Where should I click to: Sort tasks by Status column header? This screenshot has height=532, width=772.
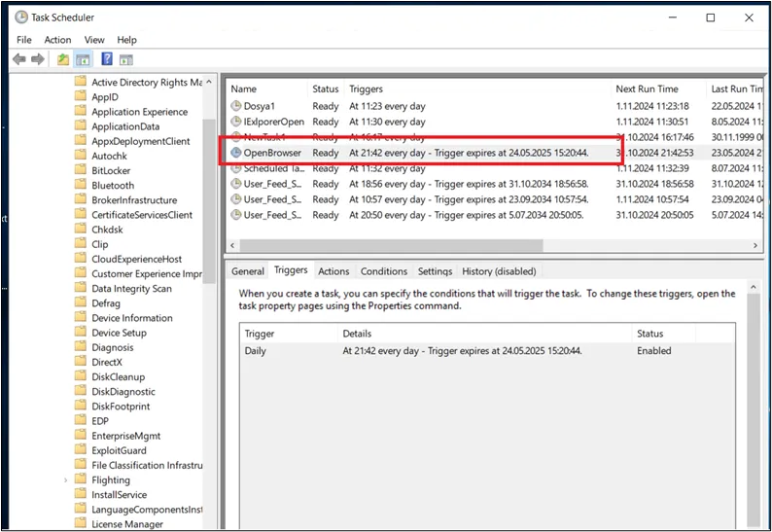click(326, 89)
